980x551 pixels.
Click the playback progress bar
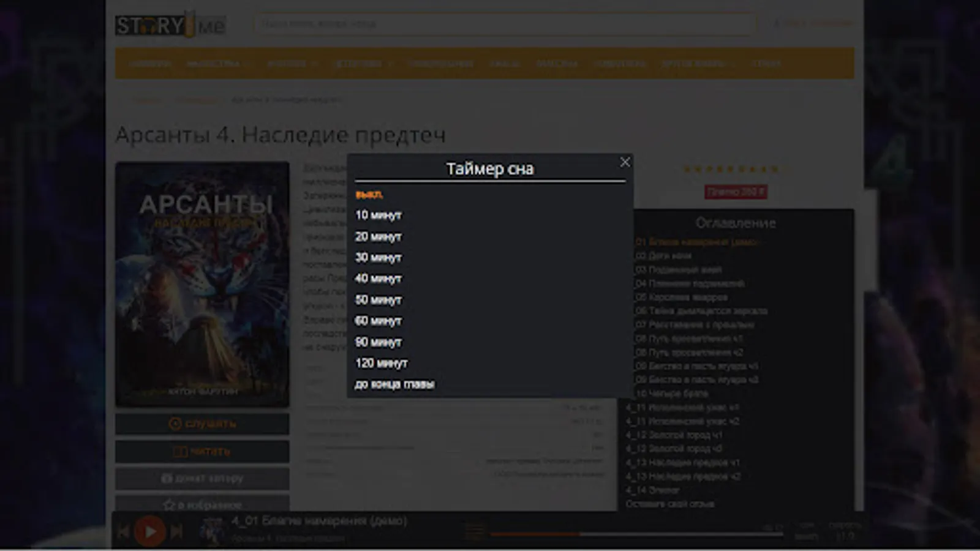[637, 534]
